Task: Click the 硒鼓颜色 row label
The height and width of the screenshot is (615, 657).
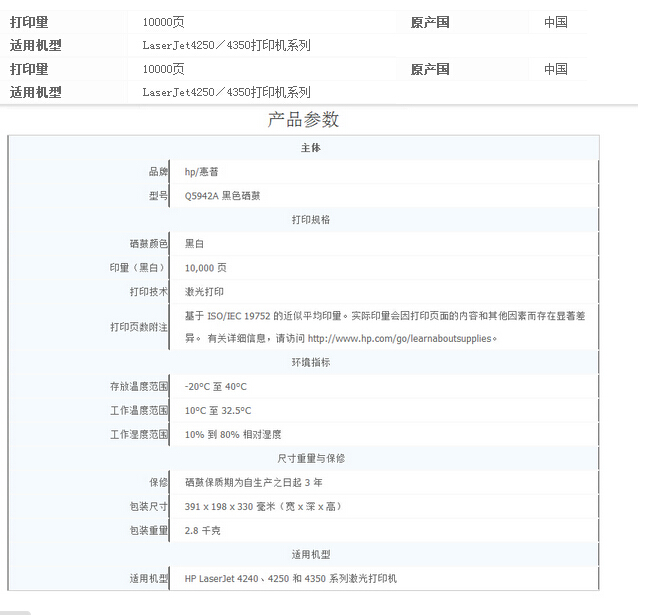Action: tap(149, 243)
